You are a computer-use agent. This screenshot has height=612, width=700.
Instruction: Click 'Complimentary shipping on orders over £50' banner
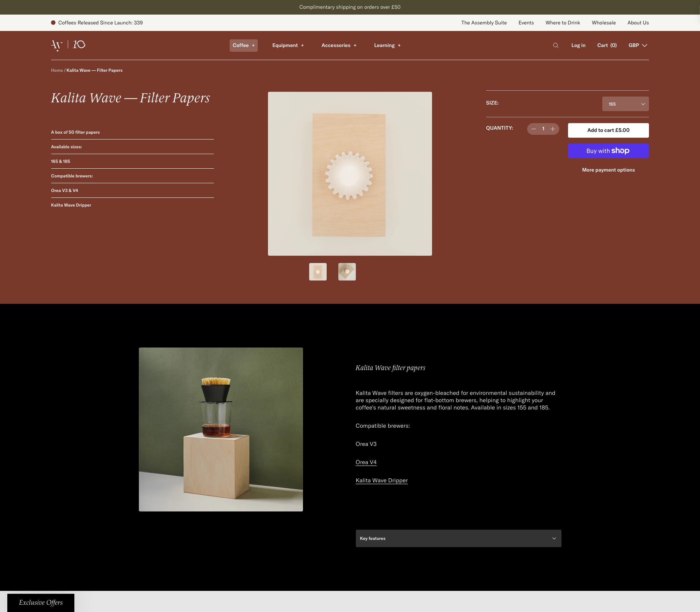pos(350,7)
